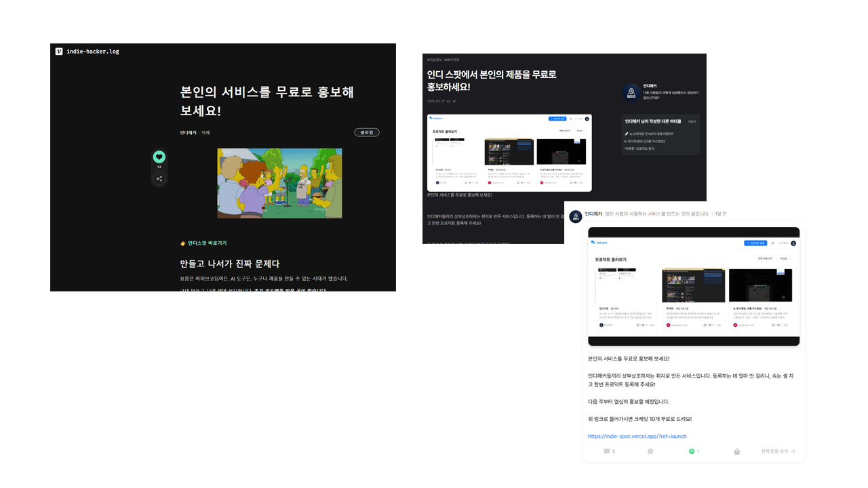Click the 인디해커 profile avatar
The width and height of the screenshot is (868, 488).
coord(631,92)
